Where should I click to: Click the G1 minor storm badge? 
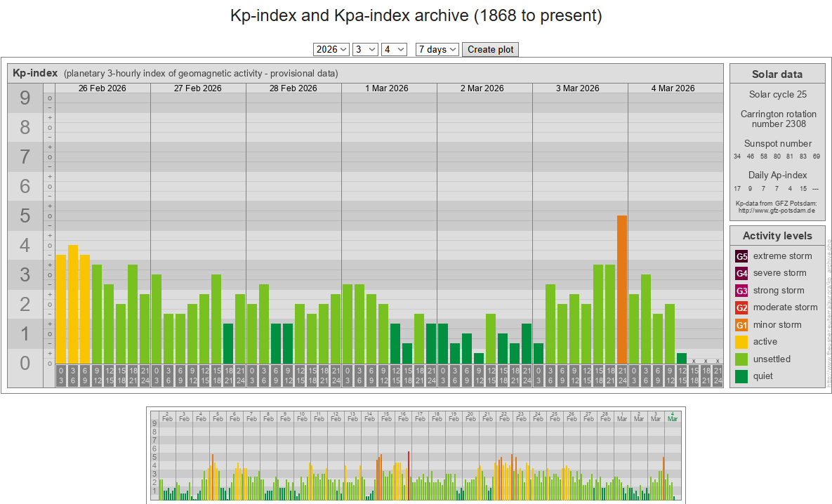(x=741, y=325)
